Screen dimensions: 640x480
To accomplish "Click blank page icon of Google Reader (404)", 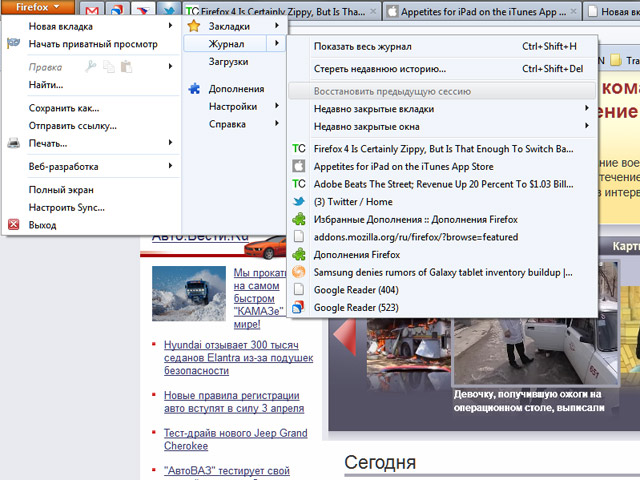I will click(299, 289).
